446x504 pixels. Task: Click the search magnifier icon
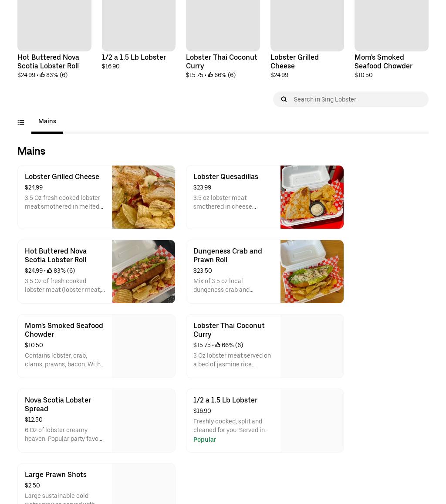[284, 99]
